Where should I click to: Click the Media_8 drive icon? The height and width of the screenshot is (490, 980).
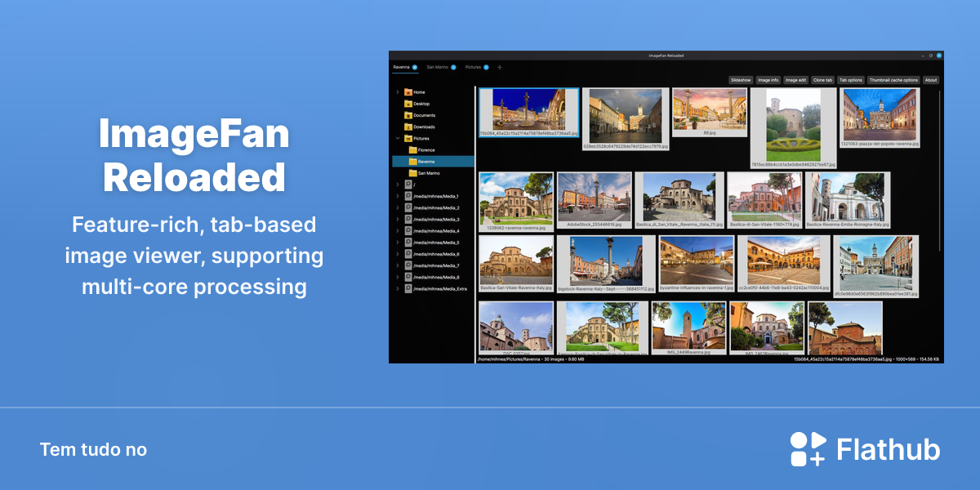(x=408, y=277)
